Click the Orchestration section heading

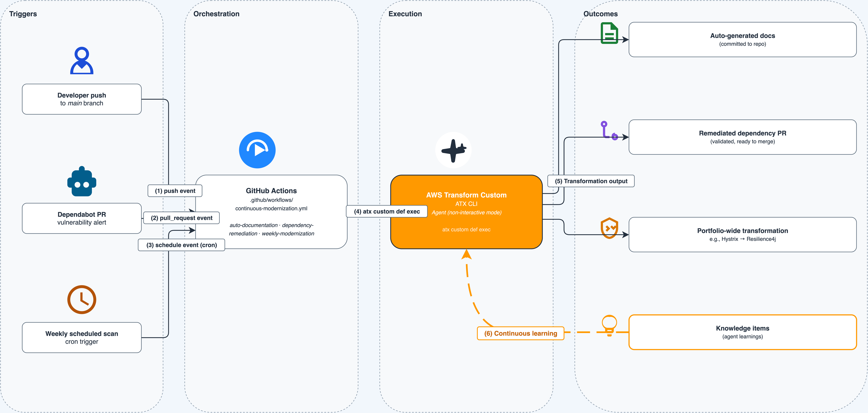(216, 14)
